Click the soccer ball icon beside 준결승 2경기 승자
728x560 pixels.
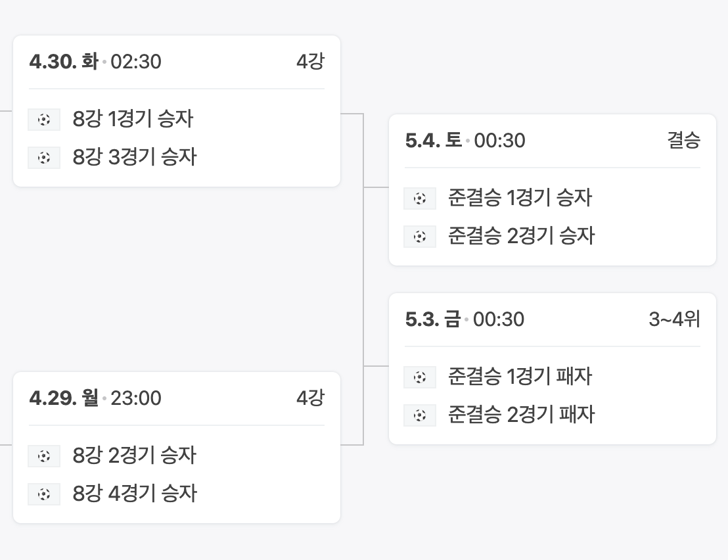420,236
